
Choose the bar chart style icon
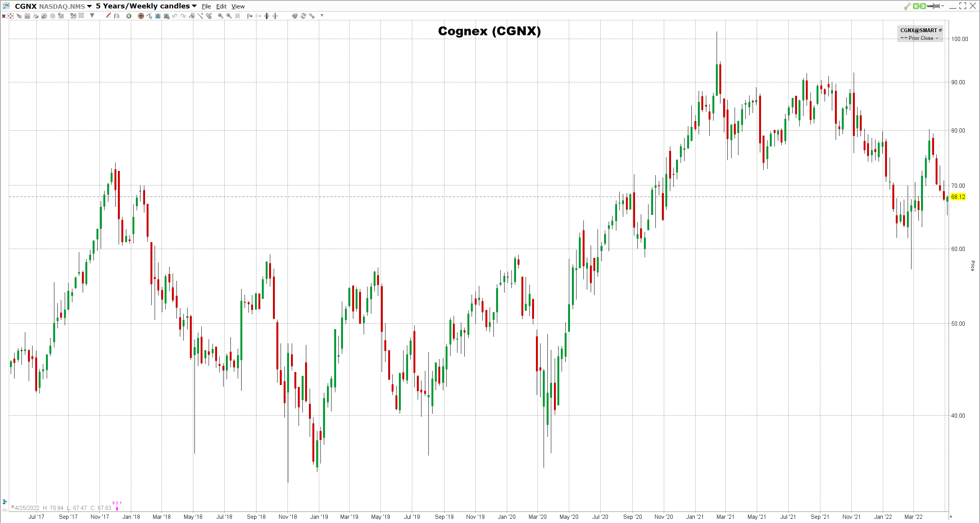[x=117, y=16]
